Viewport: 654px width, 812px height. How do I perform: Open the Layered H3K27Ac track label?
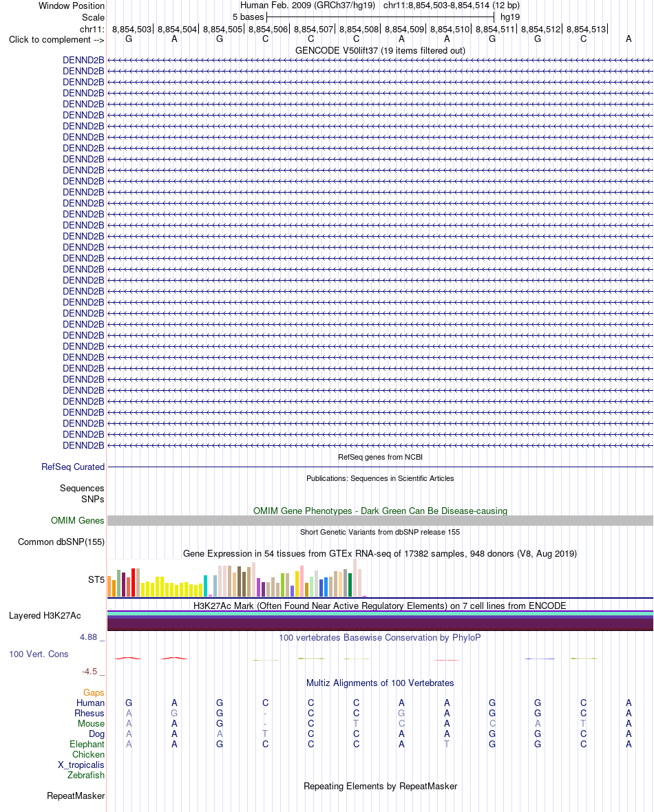coord(45,615)
